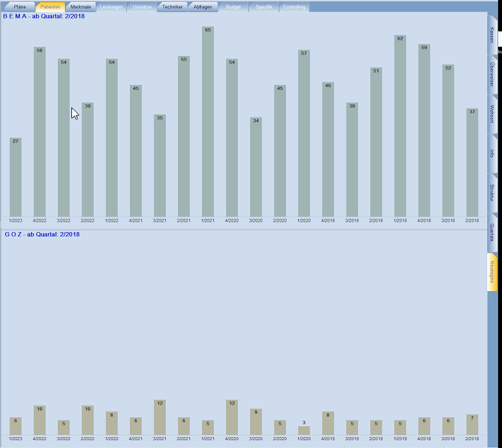Select the Budget tab
Image resolution: width=502 pixels, height=448 pixels.
(x=233, y=6)
